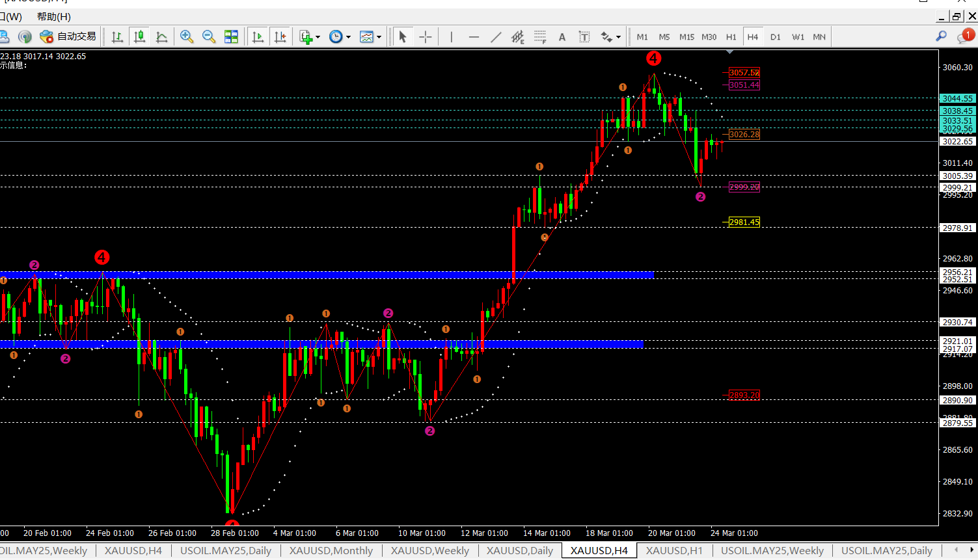Image resolution: width=978 pixels, height=560 pixels.
Task: Open the tile windows layout icon
Action: [x=231, y=37]
